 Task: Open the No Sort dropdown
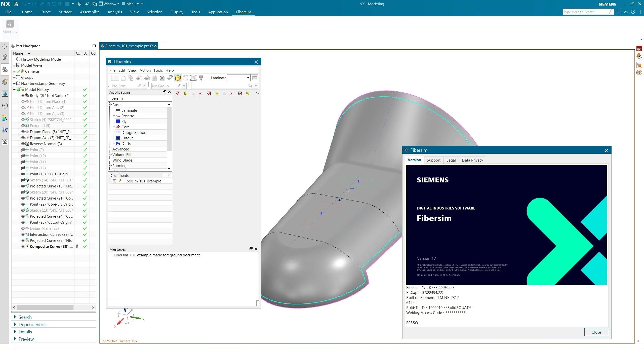click(x=144, y=86)
